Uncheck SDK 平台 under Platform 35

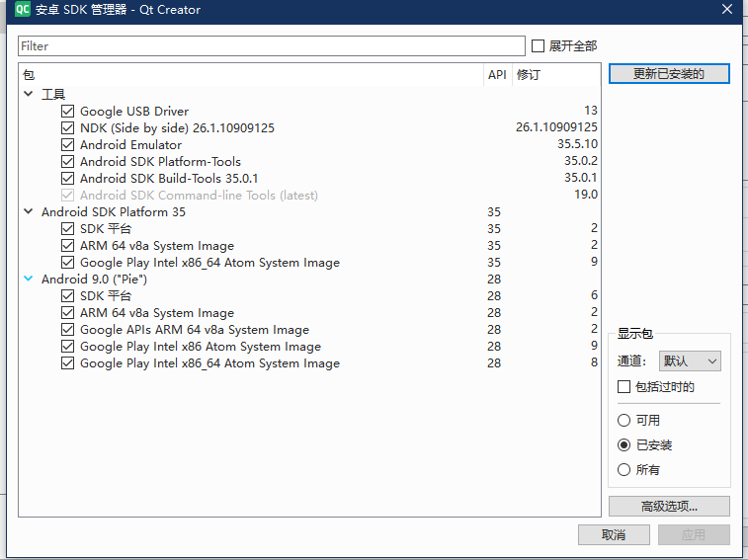click(x=68, y=228)
